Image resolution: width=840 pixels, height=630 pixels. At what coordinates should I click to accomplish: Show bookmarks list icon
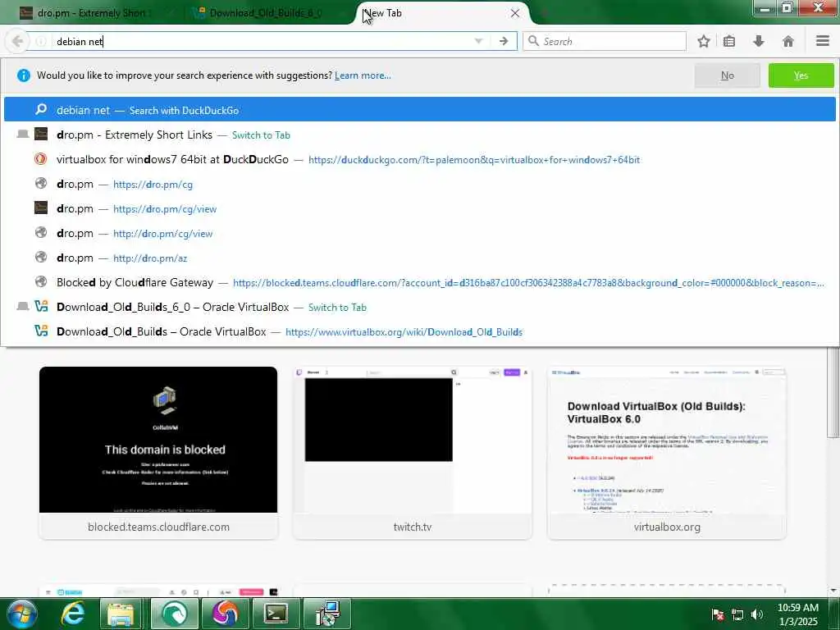pyautogui.click(x=729, y=41)
